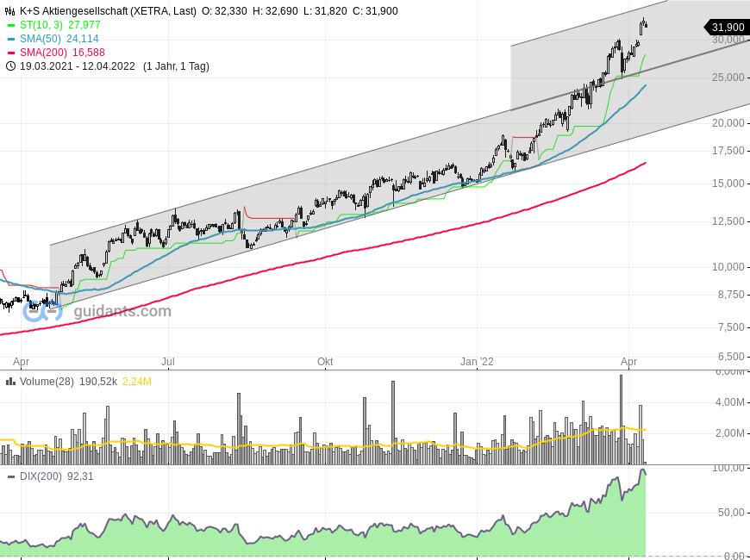Click the volume value 190,52k
Screen dimensions: 750x560
[x=98, y=382]
